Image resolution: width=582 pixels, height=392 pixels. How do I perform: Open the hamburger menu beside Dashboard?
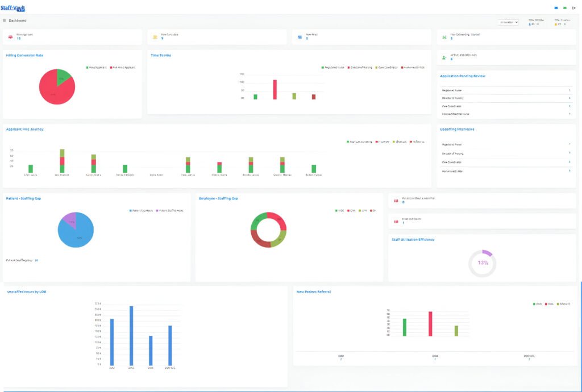coord(5,20)
